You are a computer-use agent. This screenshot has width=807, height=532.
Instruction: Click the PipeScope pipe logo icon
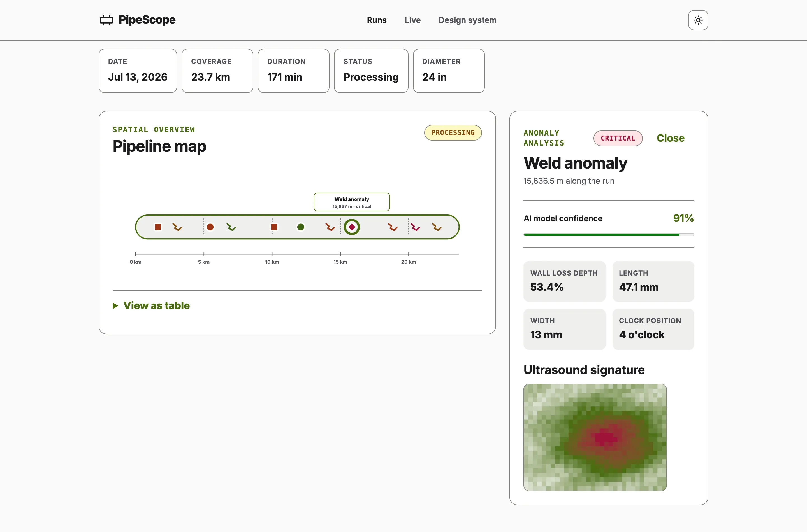(106, 20)
